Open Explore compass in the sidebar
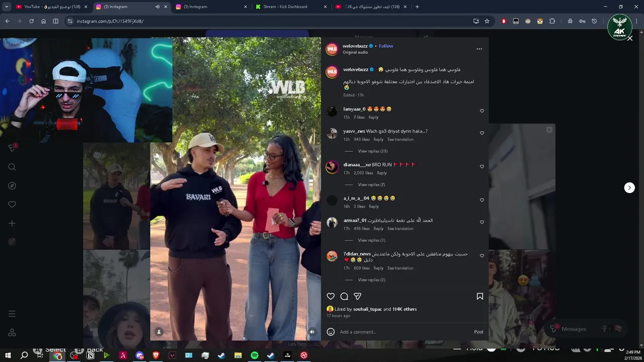The height and width of the screenshot is (362, 644). 12,186
